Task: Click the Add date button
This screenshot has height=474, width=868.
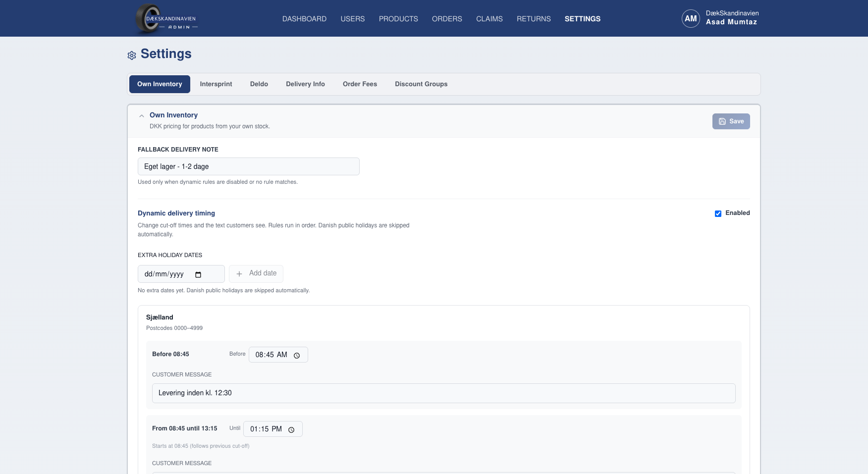Action: tap(256, 274)
